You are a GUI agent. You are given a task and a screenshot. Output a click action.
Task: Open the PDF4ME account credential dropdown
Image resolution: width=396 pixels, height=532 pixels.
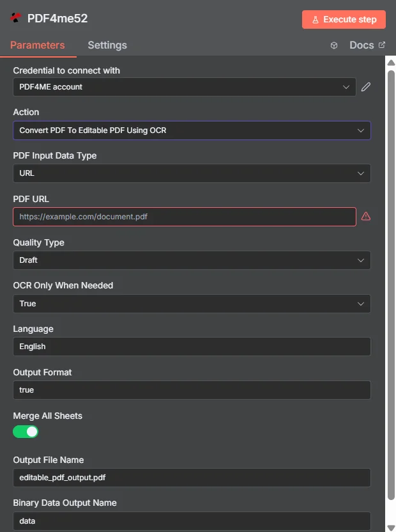click(x=185, y=87)
